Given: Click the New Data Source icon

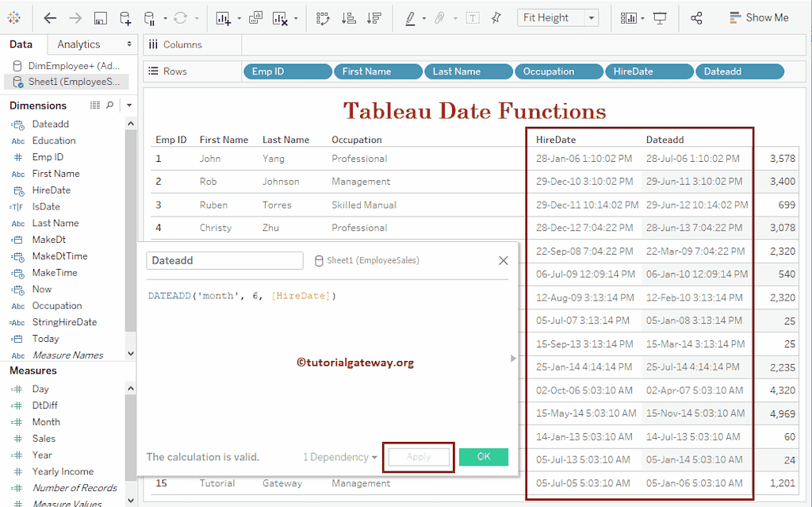Looking at the screenshot, I should [x=124, y=17].
